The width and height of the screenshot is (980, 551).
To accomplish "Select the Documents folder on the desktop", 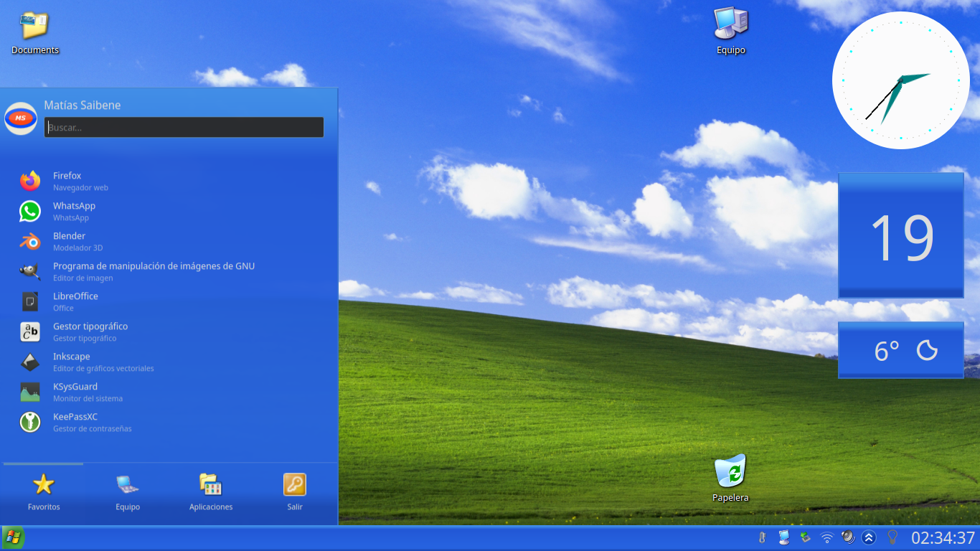I will point(35,33).
